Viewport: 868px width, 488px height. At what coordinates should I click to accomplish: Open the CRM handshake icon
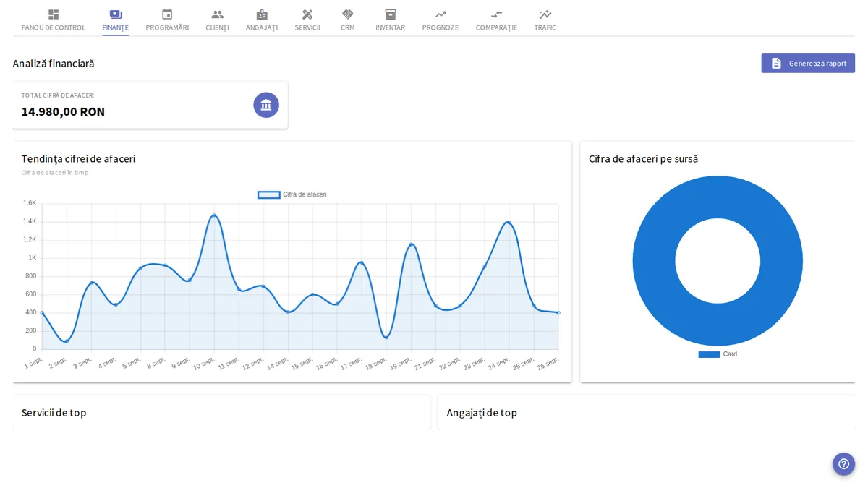point(348,14)
